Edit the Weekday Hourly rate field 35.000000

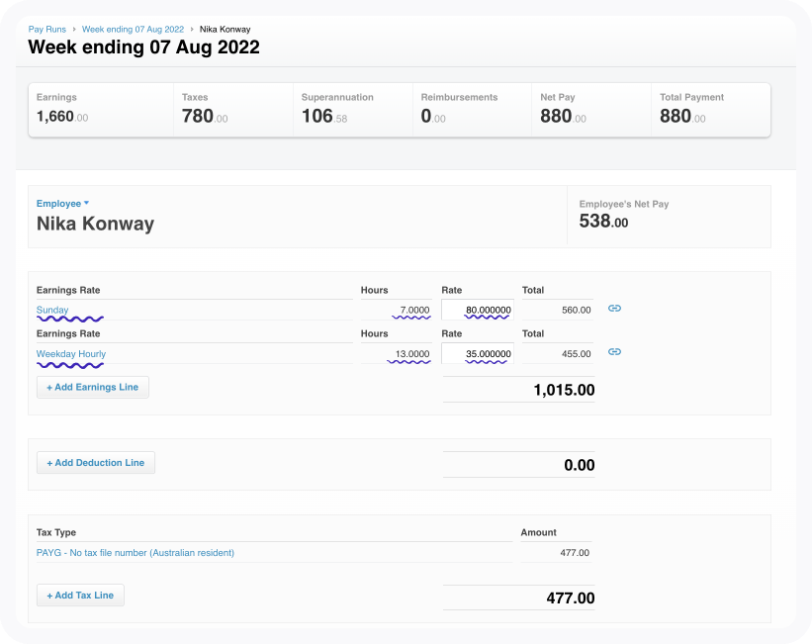(478, 353)
